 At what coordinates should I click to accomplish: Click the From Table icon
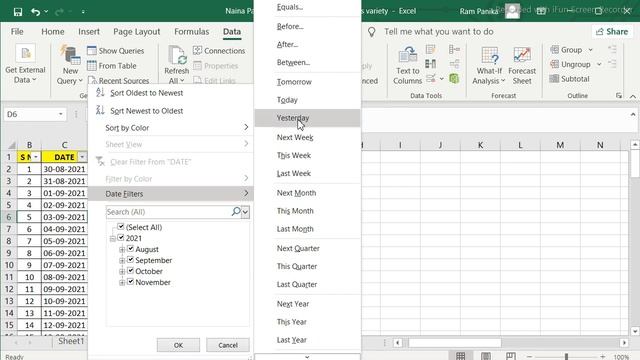(x=92, y=66)
